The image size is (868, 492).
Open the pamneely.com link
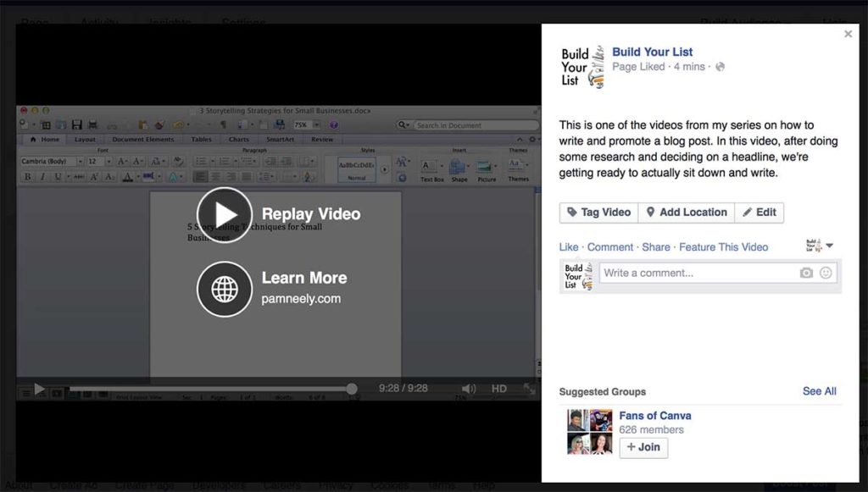coord(301,299)
